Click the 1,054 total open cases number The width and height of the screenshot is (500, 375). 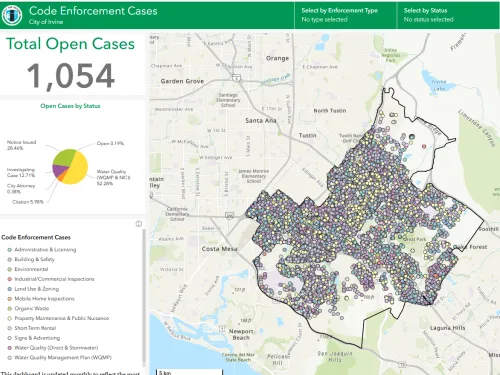[x=71, y=76]
